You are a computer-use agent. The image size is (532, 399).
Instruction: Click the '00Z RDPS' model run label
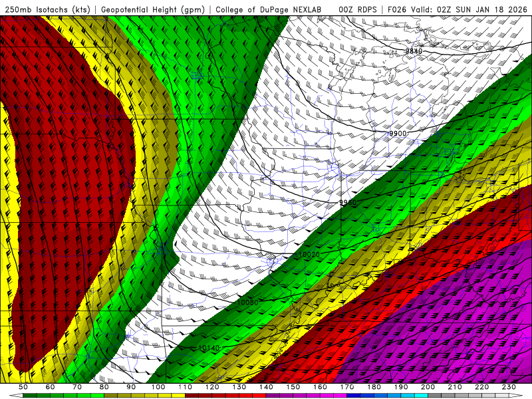357,10
